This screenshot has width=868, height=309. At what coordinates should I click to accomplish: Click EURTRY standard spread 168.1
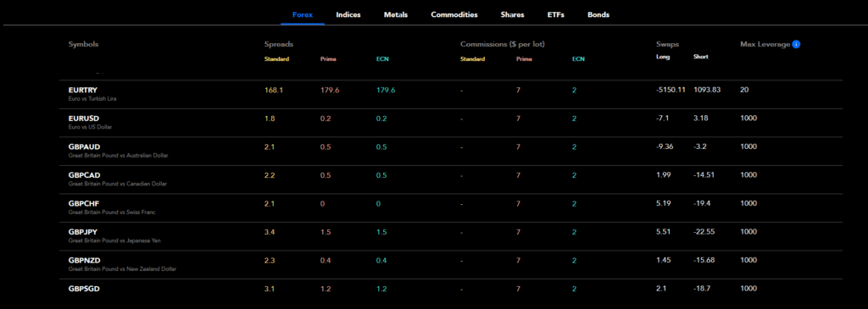[274, 90]
